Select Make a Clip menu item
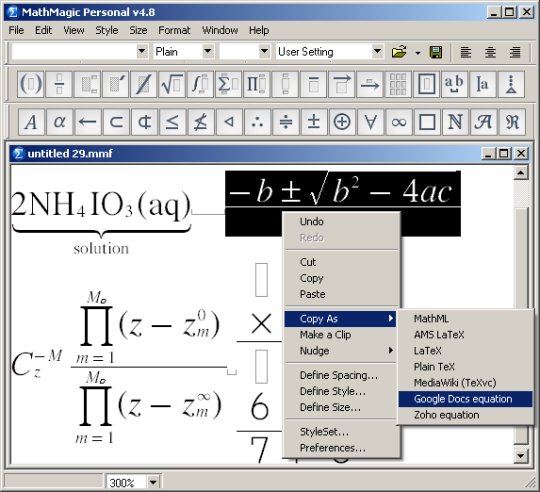540x492 pixels. (x=341, y=335)
